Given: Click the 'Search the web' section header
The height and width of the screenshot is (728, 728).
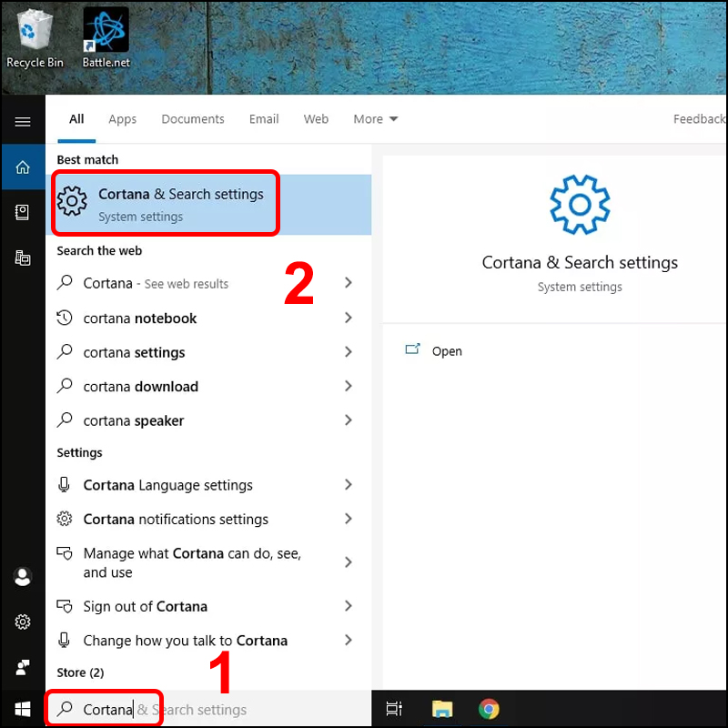Looking at the screenshot, I should pyautogui.click(x=99, y=251).
